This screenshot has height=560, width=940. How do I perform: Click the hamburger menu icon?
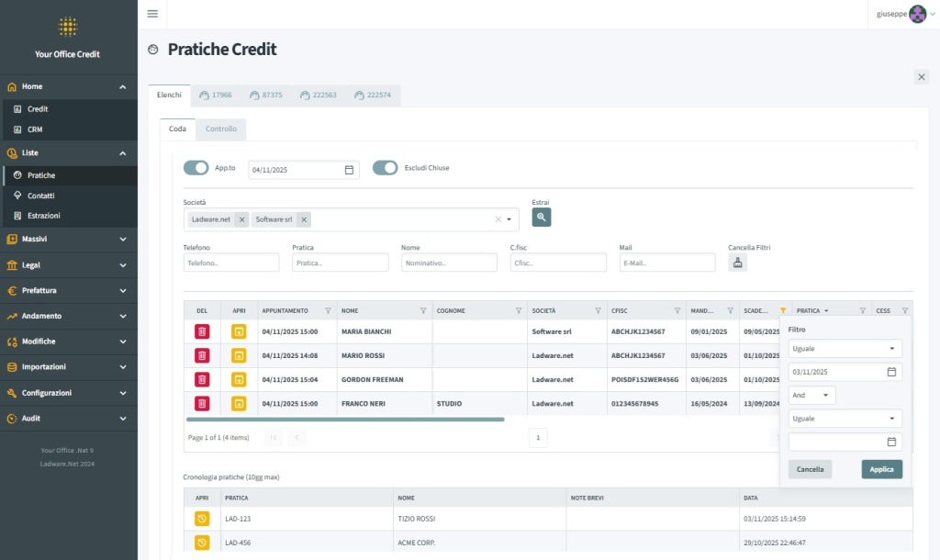tap(152, 14)
